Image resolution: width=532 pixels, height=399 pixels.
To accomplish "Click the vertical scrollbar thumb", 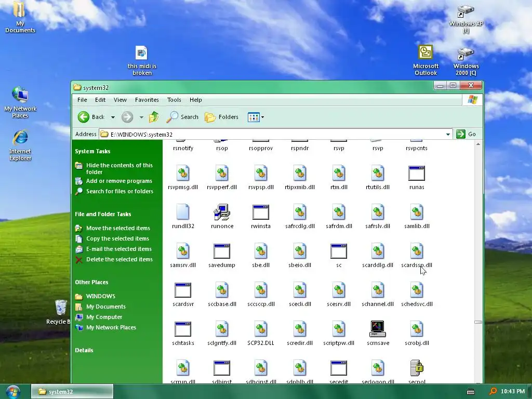I will click(478, 322).
